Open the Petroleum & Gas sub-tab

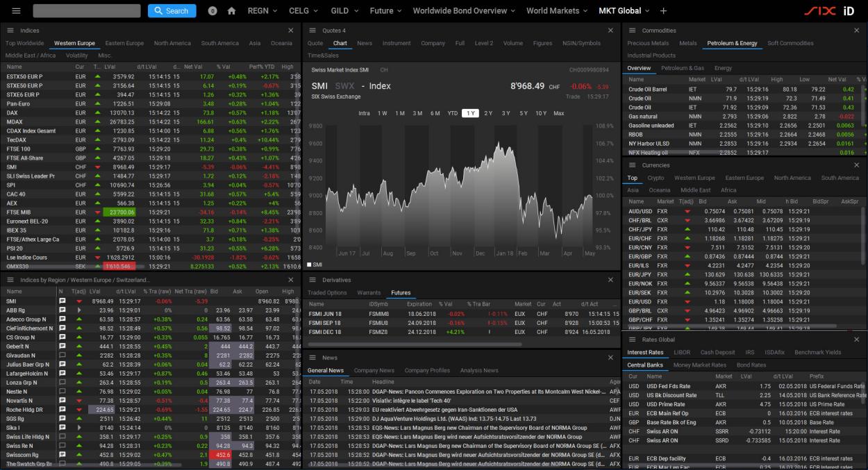point(683,68)
